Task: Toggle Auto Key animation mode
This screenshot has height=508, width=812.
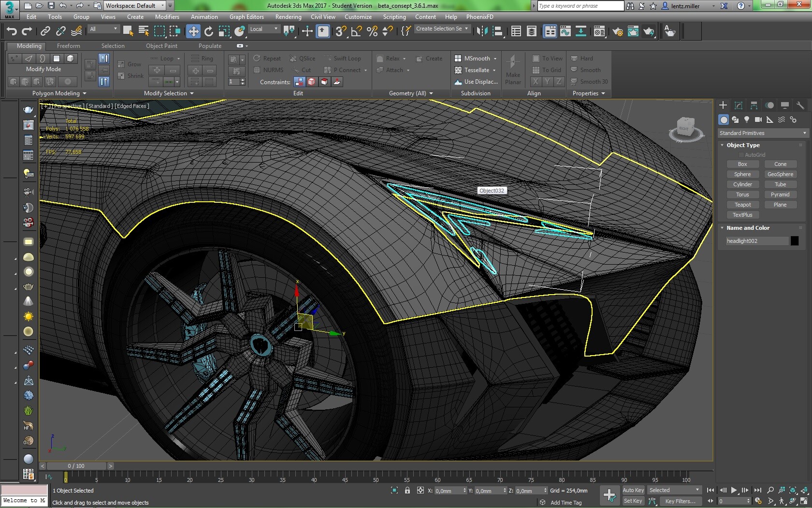Action: point(633,490)
